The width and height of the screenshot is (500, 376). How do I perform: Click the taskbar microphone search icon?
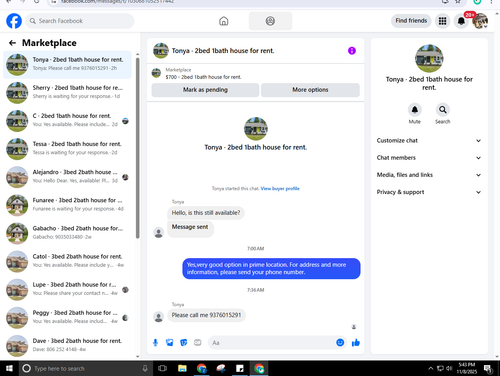coord(145,368)
